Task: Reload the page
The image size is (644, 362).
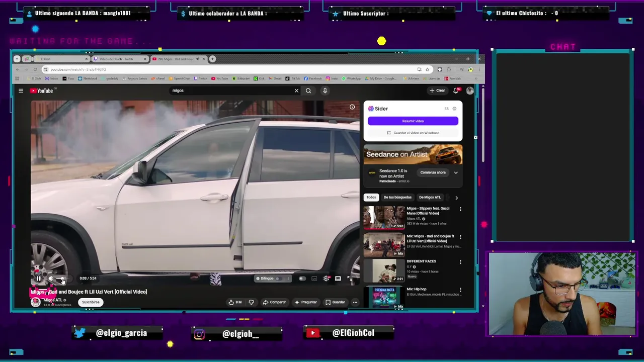Action: [35, 69]
